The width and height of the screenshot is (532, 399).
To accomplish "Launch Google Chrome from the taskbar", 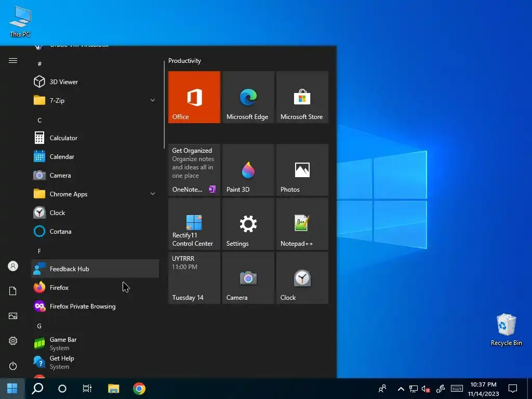I will [x=139, y=389].
